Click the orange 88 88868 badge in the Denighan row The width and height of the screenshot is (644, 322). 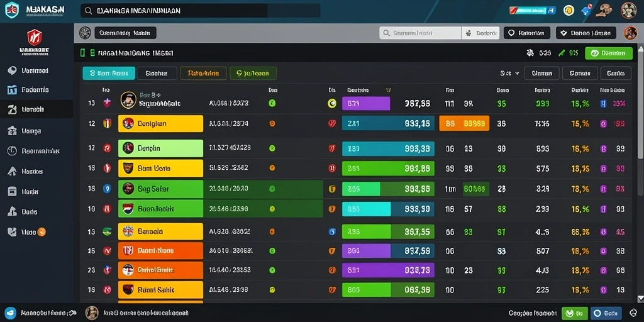(464, 123)
